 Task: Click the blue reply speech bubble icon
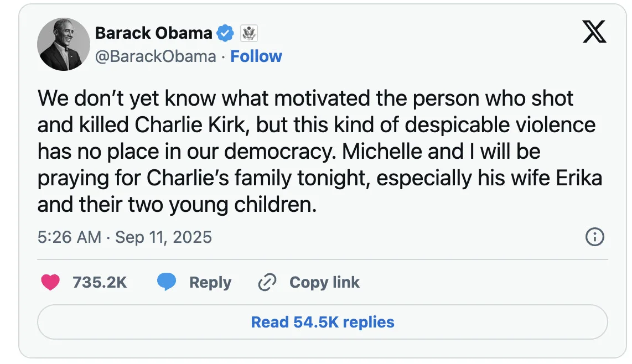[167, 283]
